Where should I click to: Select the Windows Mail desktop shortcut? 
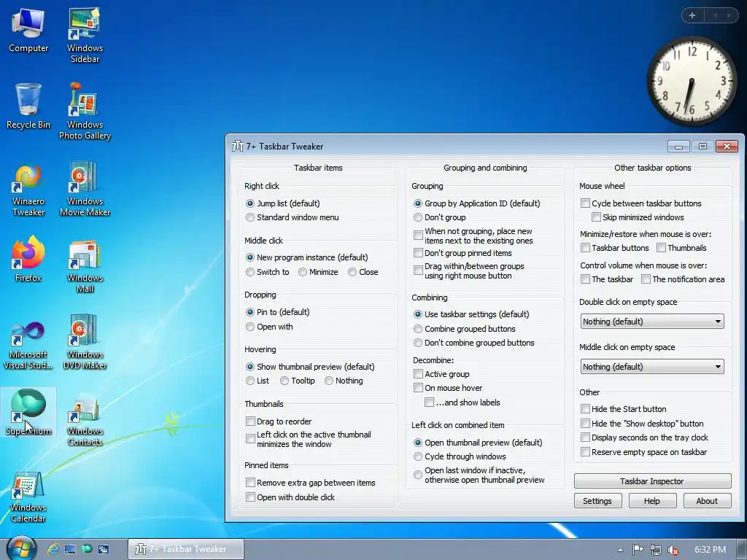85,265
